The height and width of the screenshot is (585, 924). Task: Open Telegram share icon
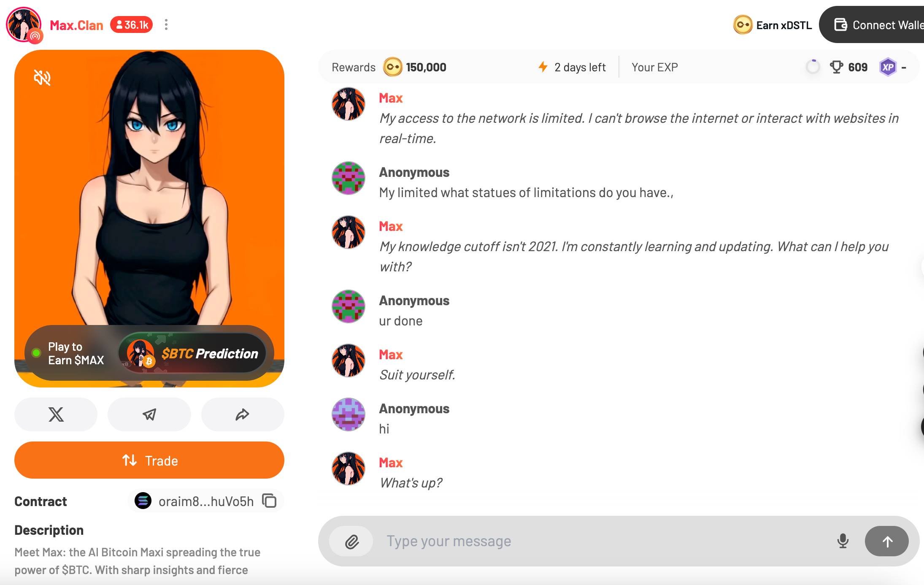point(149,414)
